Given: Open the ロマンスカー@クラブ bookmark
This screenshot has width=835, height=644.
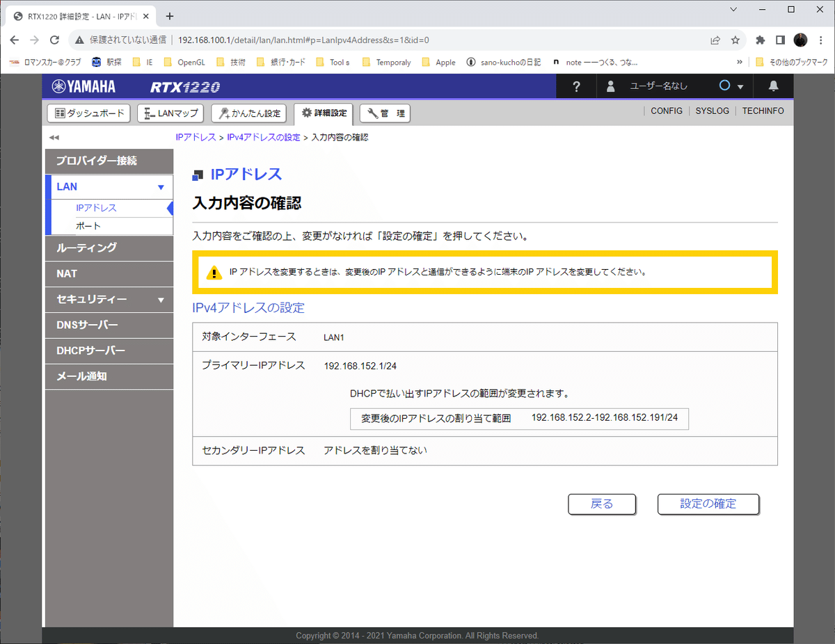Looking at the screenshot, I should click(x=45, y=62).
